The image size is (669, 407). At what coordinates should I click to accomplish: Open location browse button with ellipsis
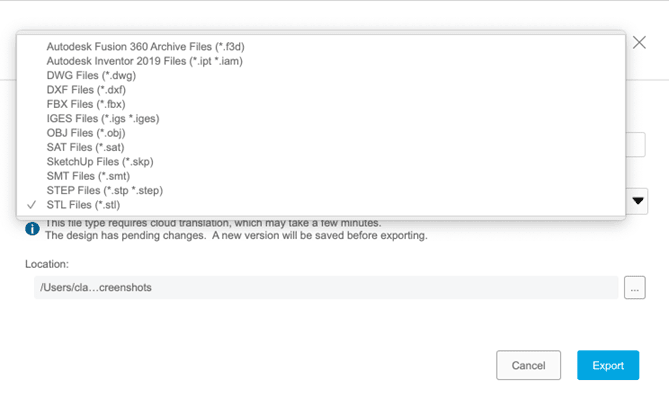point(634,288)
